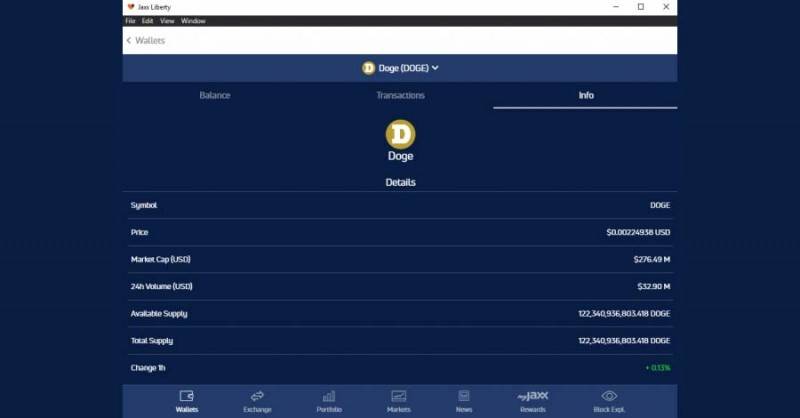Image resolution: width=800 pixels, height=418 pixels.
Task: Click the market cap value $276.49 M
Action: (x=652, y=259)
